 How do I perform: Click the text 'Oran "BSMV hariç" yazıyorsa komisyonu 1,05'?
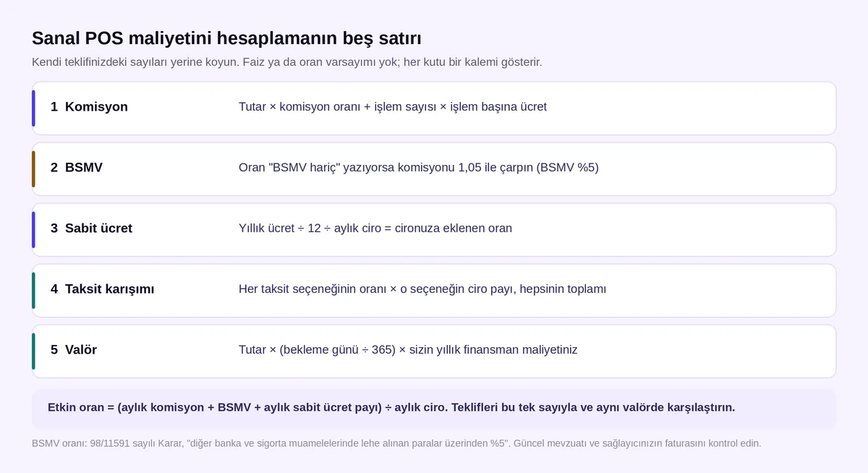coord(419,168)
